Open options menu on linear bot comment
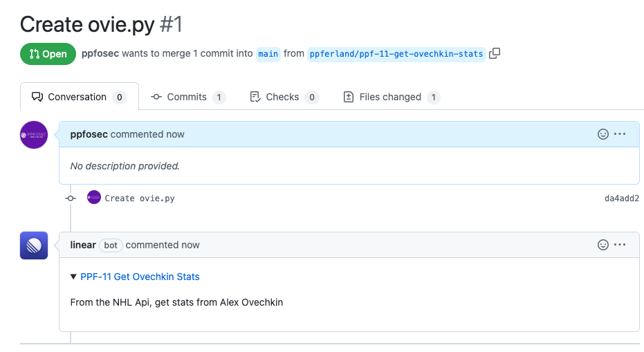The width and height of the screenshot is (644, 352). point(620,245)
